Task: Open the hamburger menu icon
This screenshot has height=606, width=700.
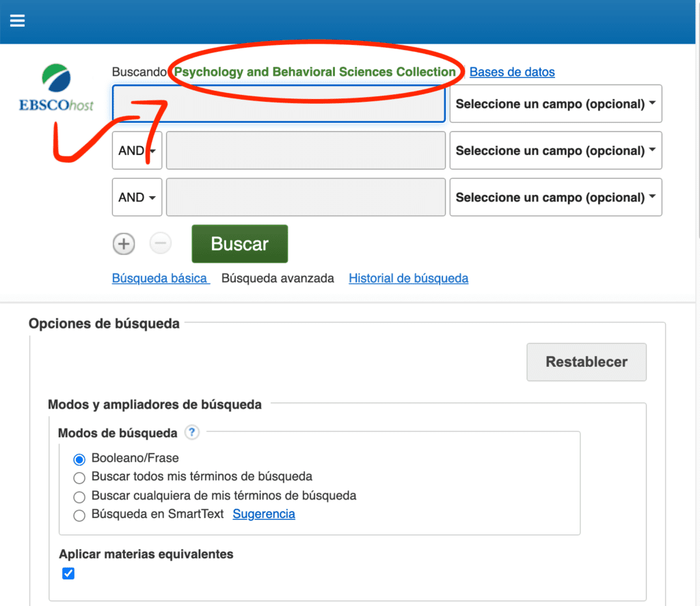Action: point(17,20)
